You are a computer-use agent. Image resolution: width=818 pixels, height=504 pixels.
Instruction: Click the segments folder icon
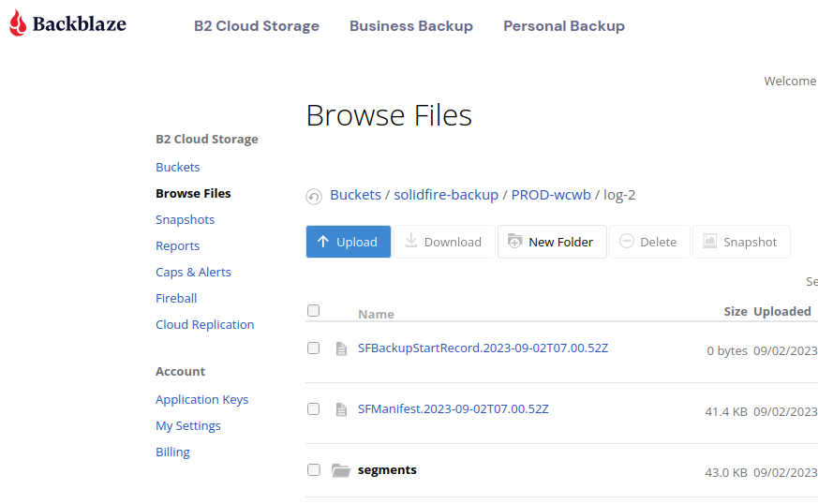coord(341,470)
